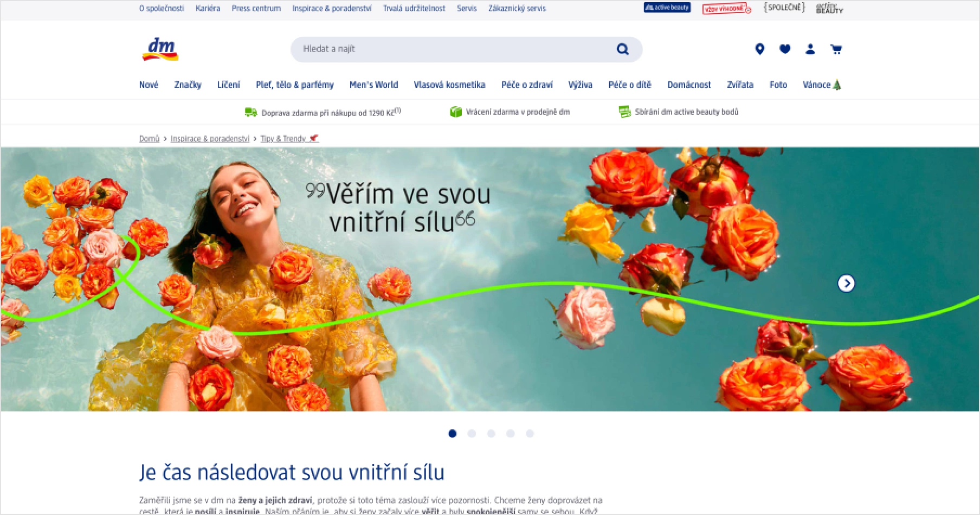Image resolution: width=980 pixels, height=515 pixels.
Task: Select the fourth carousel dot
Action: click(x=510, y=433)
